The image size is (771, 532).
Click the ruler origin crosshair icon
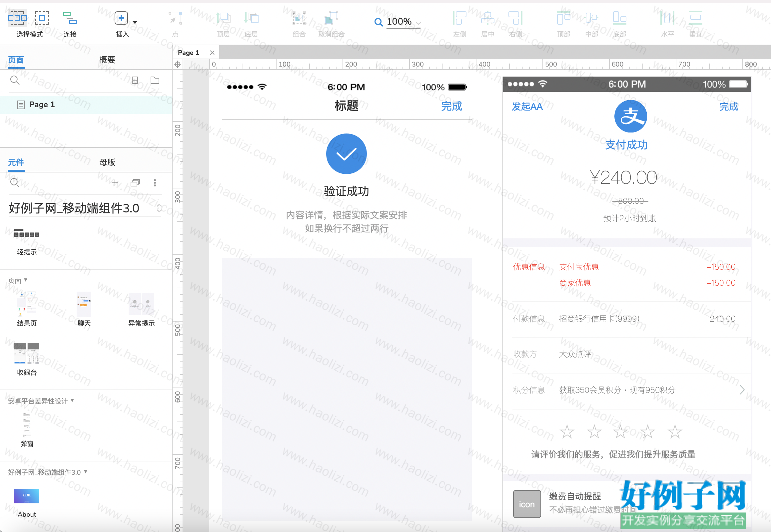pos(178,64)
